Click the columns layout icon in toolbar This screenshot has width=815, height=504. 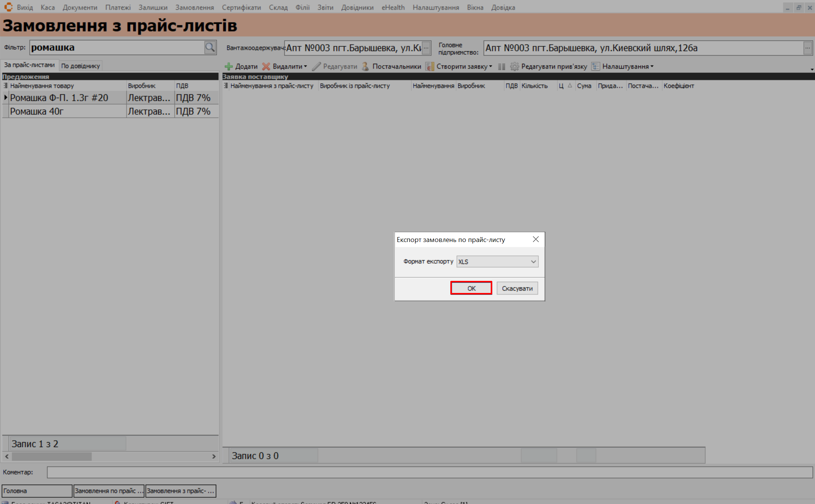point(501,66)
